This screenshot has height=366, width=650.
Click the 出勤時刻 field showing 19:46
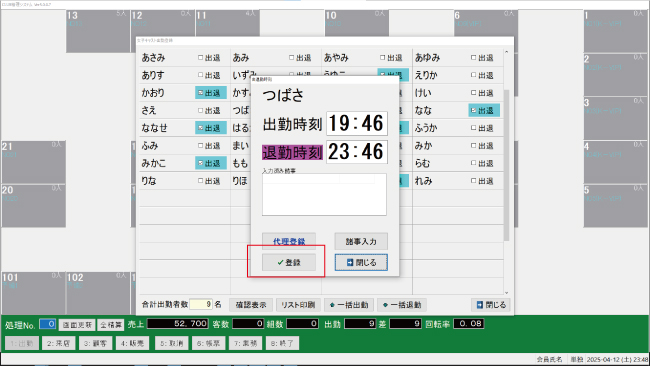pos(357,123)
